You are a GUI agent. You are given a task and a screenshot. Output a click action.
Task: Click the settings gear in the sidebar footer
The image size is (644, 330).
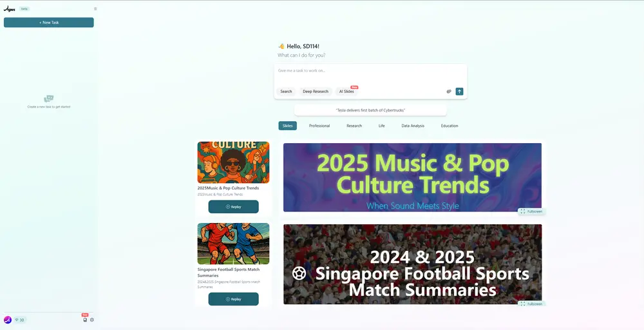[x=92, y=320]
